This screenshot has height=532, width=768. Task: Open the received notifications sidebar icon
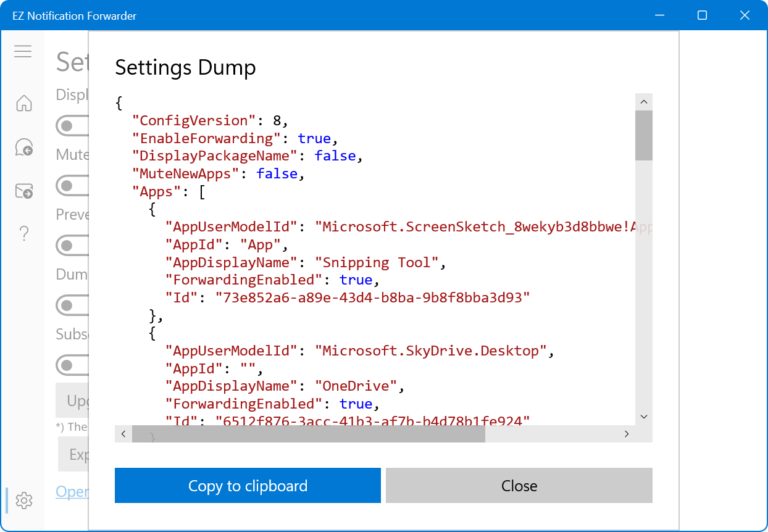[23, 148]
